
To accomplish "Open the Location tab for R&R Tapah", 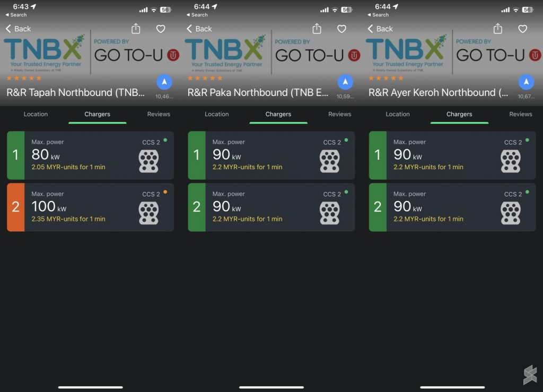I will (x=36, y=114).
